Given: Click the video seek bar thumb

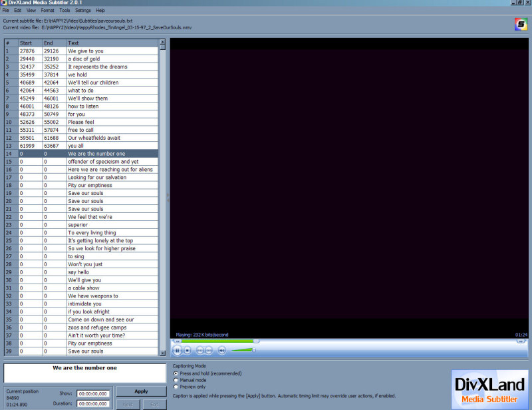Looking at the screenshot, I should 256,341.
